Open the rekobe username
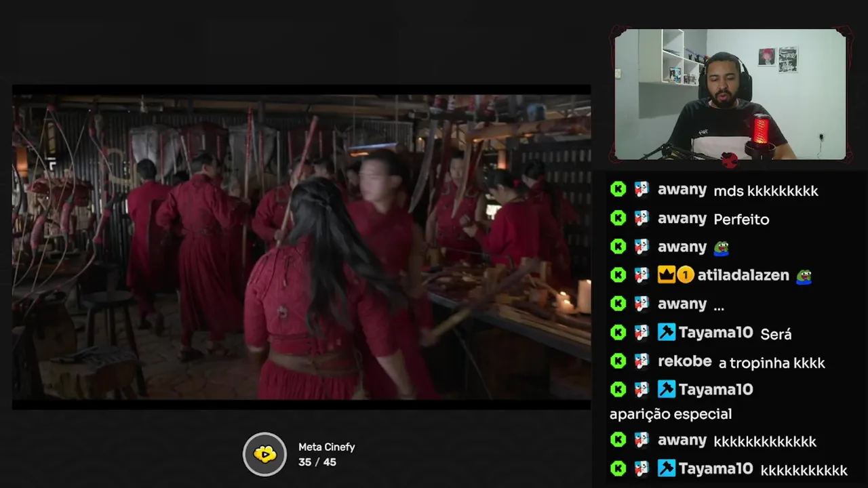868x488 pixels. pyautogui.click(x=684, y=361)
